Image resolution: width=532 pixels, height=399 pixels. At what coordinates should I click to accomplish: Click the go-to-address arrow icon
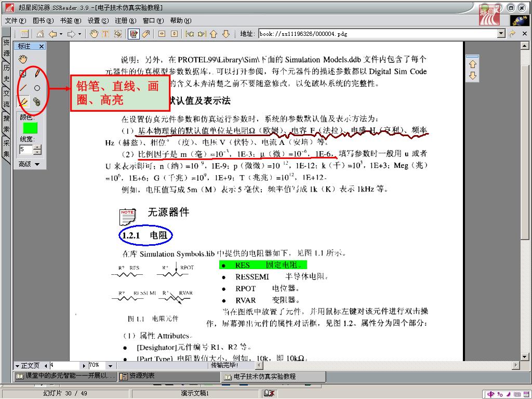512,34
